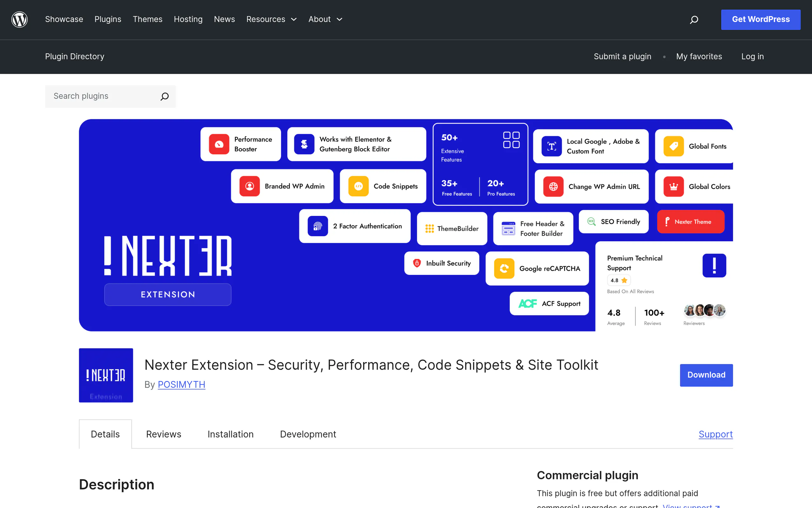
Task: Click the Branded WP Admin user icon
Action: (250, 186)
